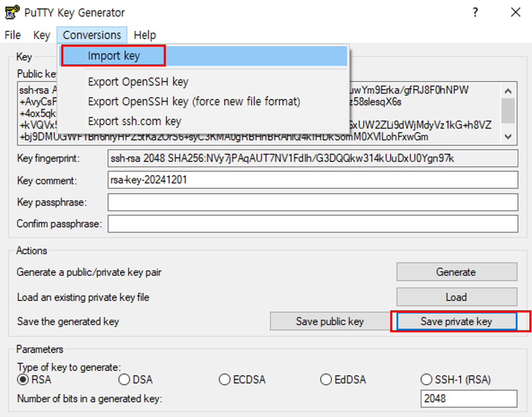Select Export OpenSSH key (force new file format)
Image resolution: width=532 pixels, height=417 pixels.
point(203,102)
